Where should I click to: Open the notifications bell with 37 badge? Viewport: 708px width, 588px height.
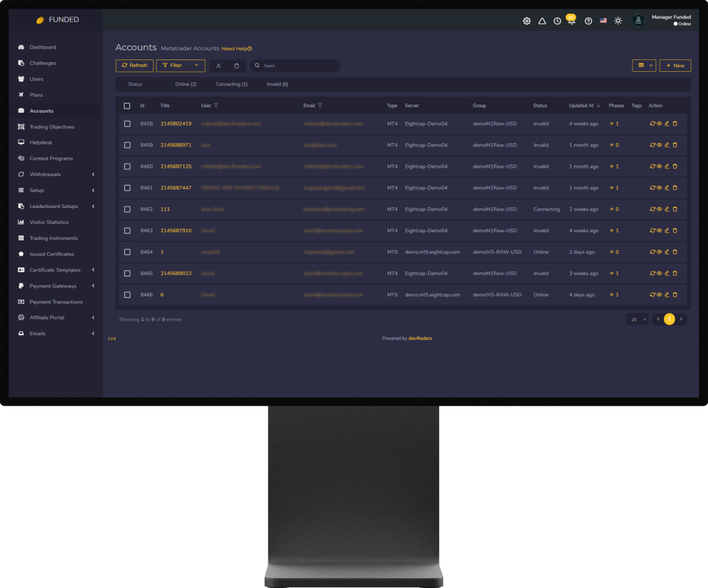[x=571, y=21]
